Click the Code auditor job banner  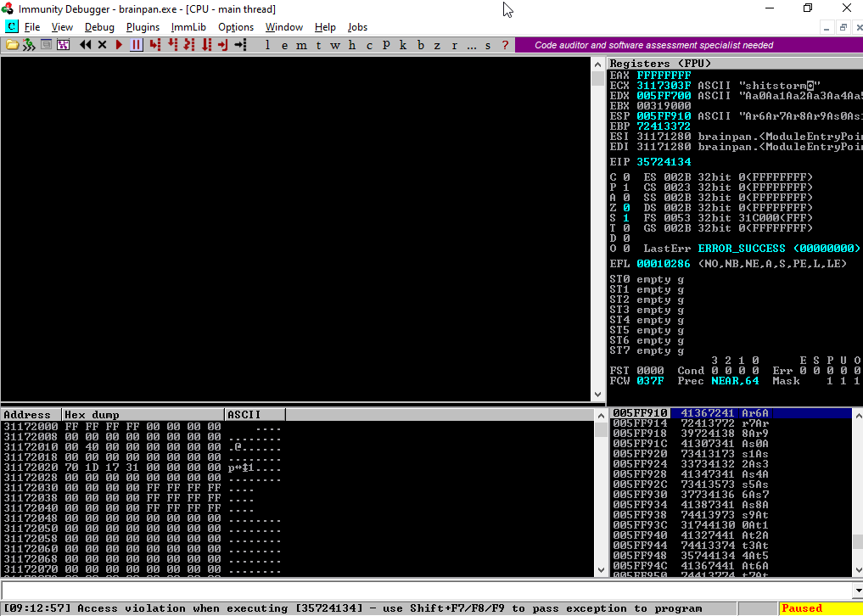point(653,45)
